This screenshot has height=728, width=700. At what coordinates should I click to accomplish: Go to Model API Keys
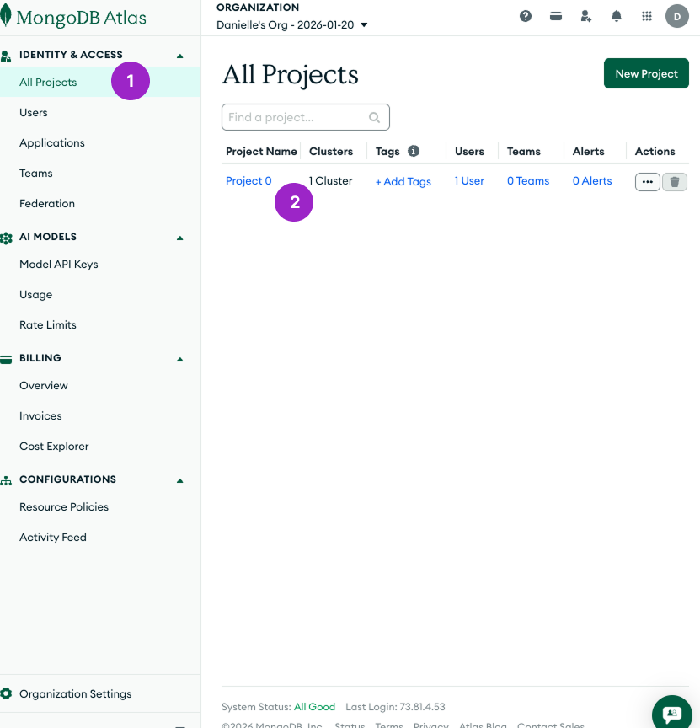59,265
